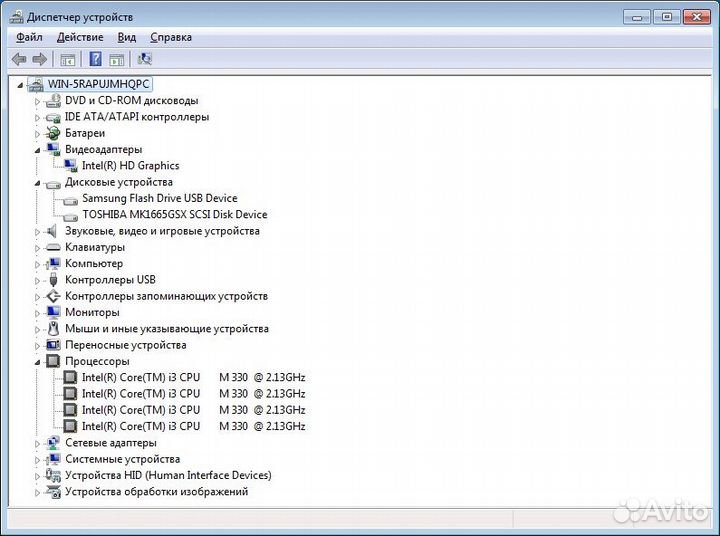720x536 pixels.
Task: Click the IDE ATA/ATAPI controller icon
Action: tap(53, 118)
